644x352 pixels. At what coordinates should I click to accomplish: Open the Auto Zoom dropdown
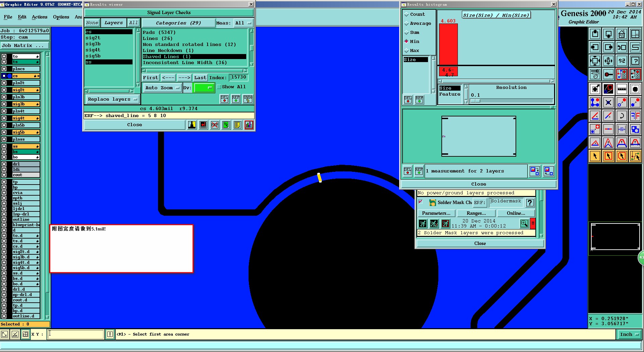(x=162, y=88)
